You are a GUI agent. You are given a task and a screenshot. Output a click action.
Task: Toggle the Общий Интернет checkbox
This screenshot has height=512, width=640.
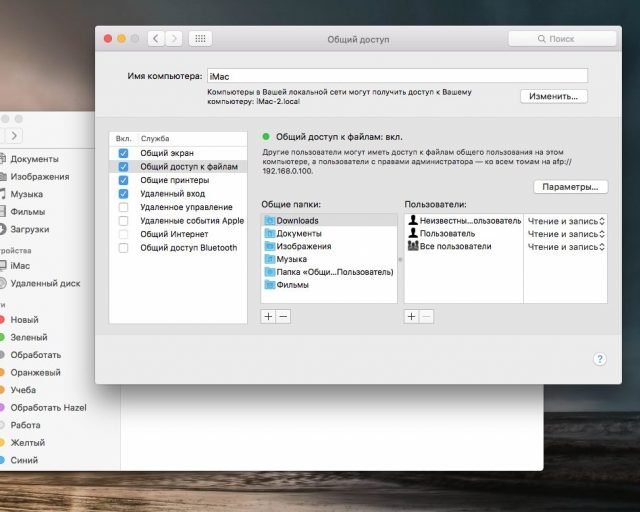tap(123, 234)
